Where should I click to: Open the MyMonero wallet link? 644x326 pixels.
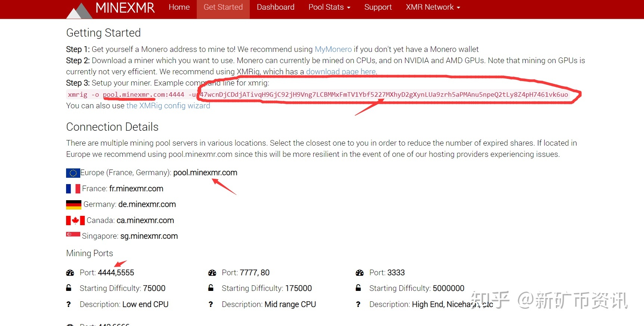(x=333, y=49)
